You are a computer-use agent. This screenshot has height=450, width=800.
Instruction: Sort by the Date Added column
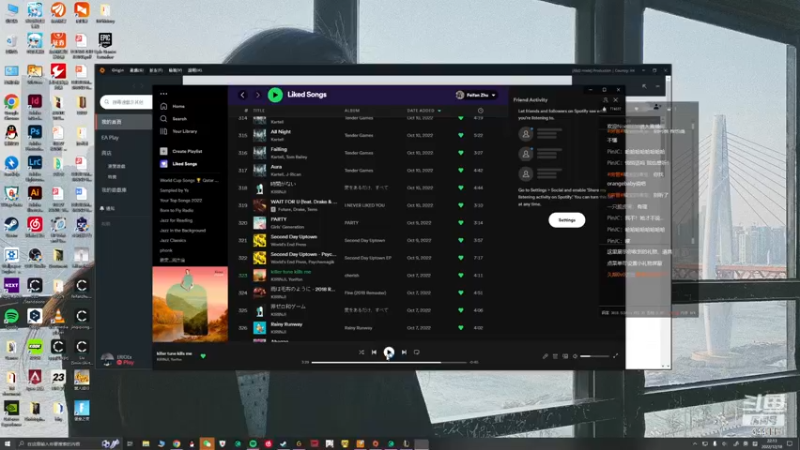[x=423, y=110]
